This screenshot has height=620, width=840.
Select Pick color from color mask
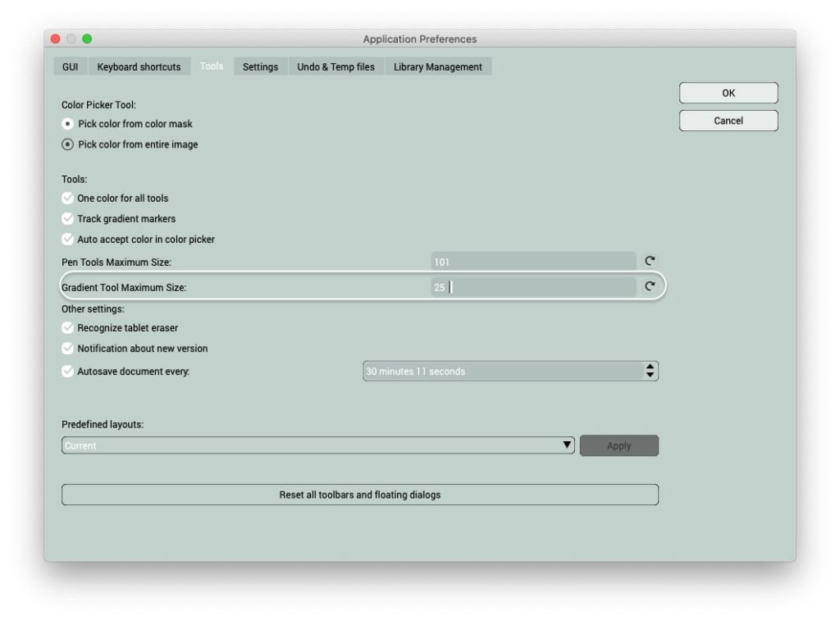pos(67,124)
